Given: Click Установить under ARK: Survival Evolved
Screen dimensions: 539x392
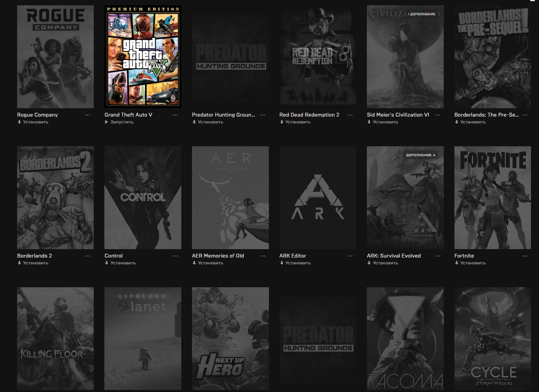Looking at the screenshot, I should pos(382,263).
